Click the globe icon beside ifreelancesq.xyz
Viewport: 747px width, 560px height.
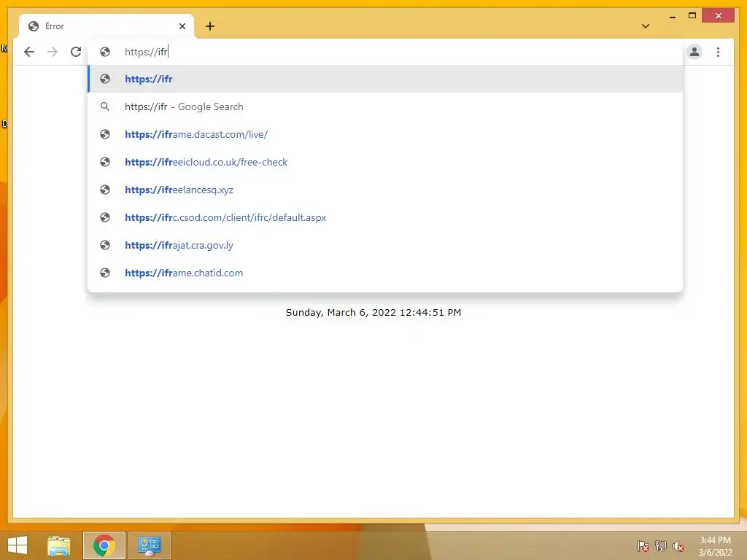[105, 190]
